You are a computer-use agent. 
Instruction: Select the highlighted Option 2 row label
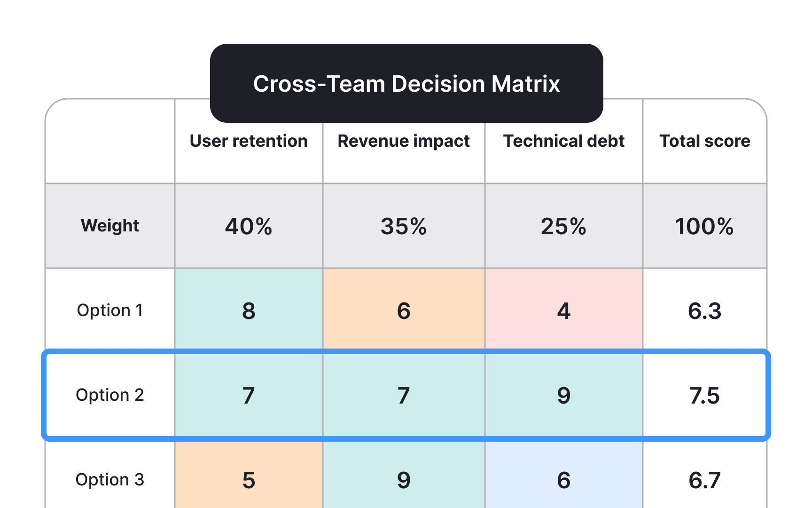click(110, 395)
